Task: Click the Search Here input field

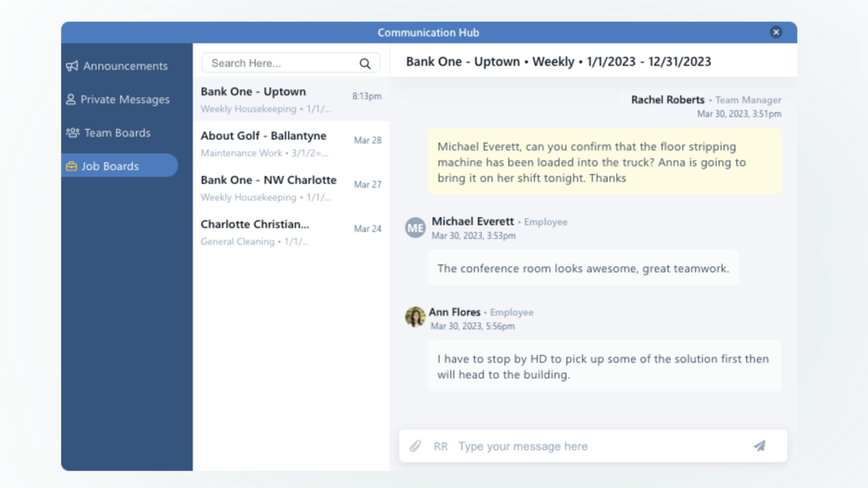Action: [281, 63]
